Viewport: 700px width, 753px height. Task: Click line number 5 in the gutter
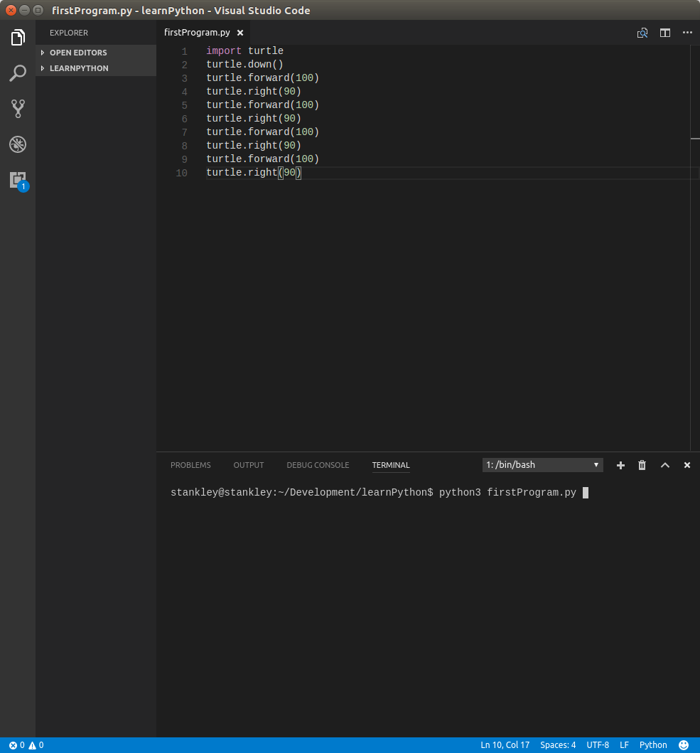point(184,105)
